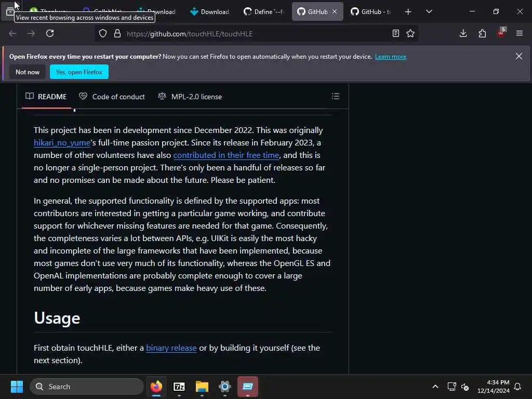Dismiss the Firefox startup notification bar
Viewport: 532px width, 399px height.
click(519, 56)
